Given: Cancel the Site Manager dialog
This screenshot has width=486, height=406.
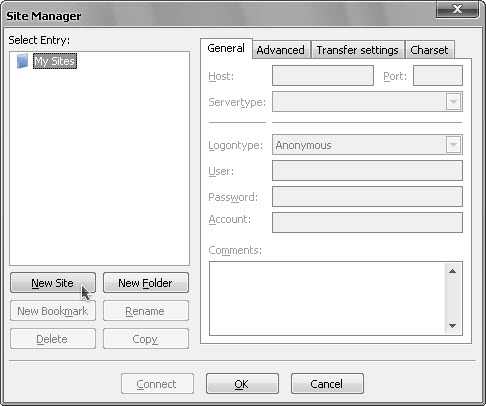Looking at the screenshot, I should [327, 384].
